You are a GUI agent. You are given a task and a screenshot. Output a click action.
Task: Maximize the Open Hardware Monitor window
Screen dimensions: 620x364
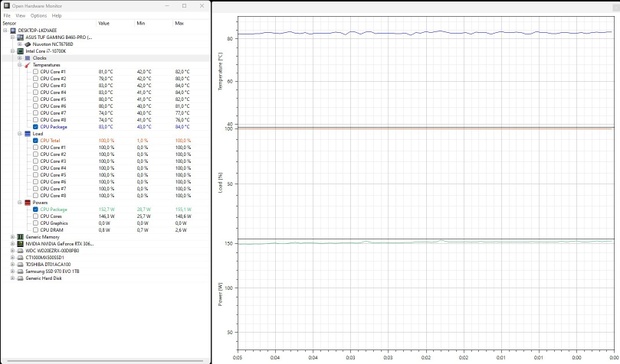(x=184, y=6)
